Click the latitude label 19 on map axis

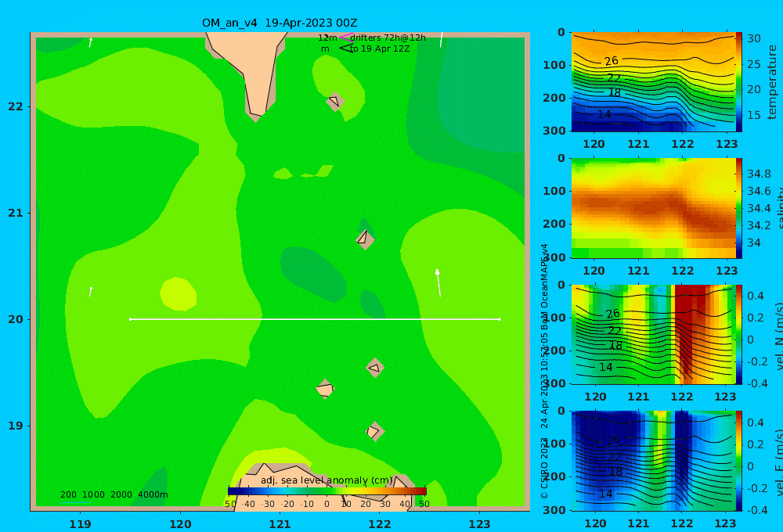click(x=16, y=426)
